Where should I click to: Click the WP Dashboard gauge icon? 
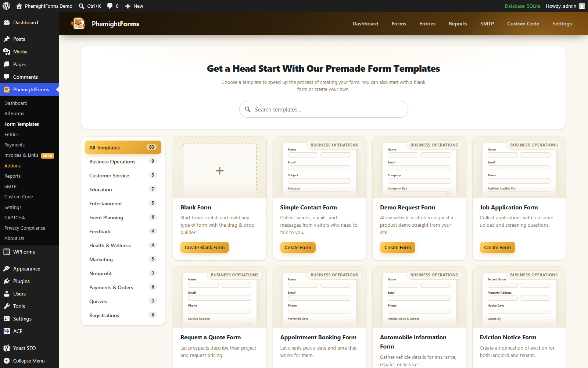(7, 22)
